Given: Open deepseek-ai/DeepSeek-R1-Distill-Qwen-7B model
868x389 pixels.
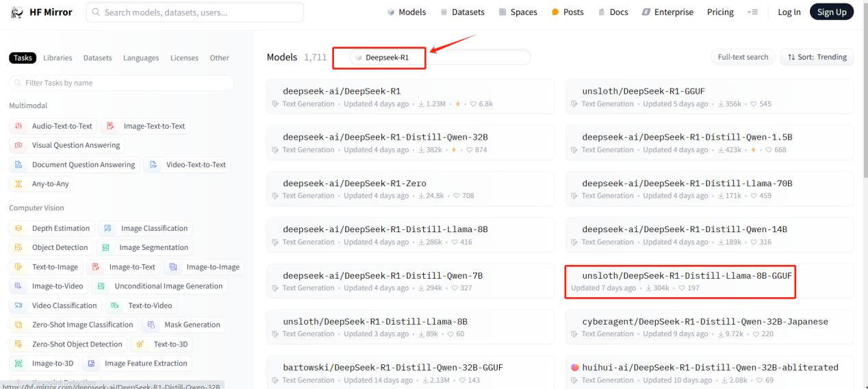Looking at the screenshot, I should [411, 281].
